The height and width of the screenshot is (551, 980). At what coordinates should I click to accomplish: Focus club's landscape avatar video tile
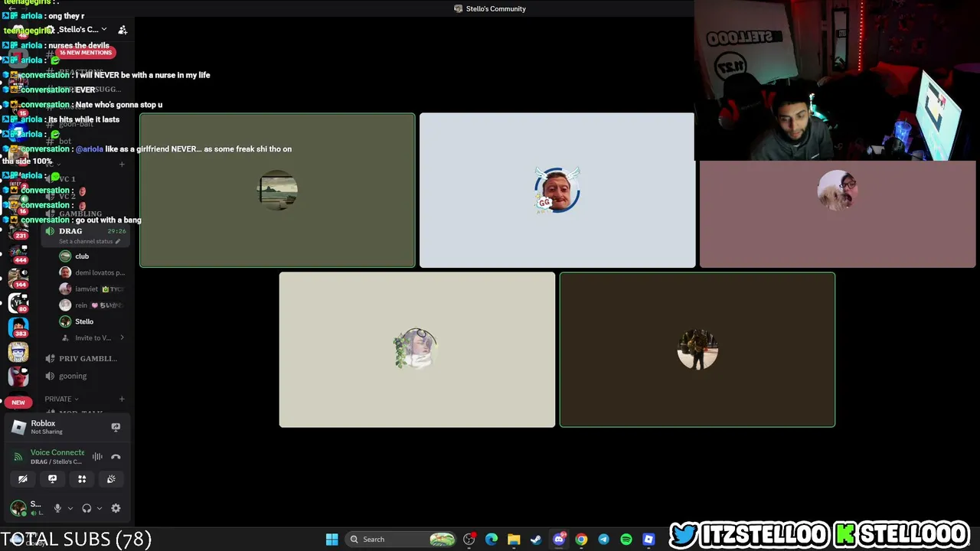[x=277, y=191]
